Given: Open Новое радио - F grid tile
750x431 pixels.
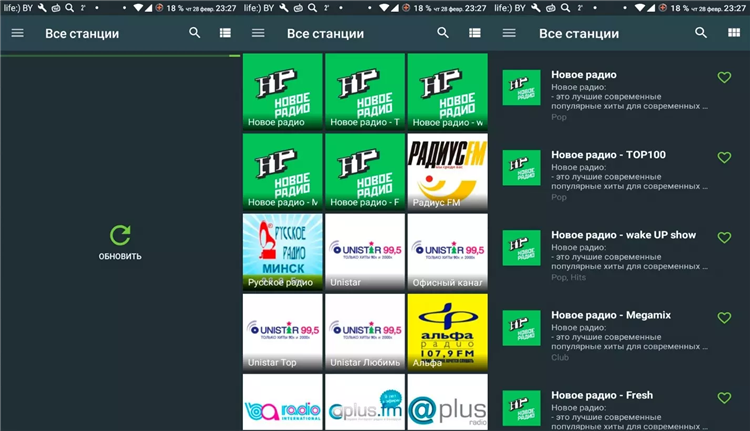Looking at the screenshot, I should pos(365,172).
